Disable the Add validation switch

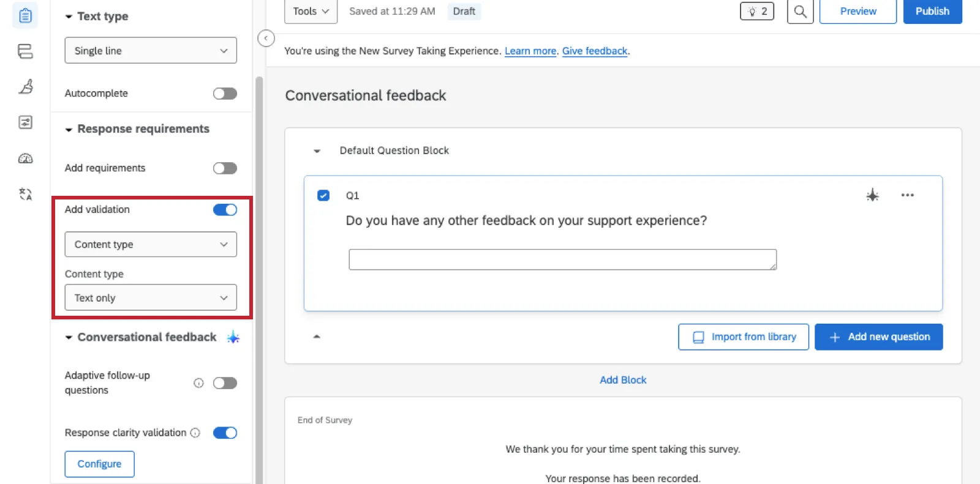(x=225, y=210)
